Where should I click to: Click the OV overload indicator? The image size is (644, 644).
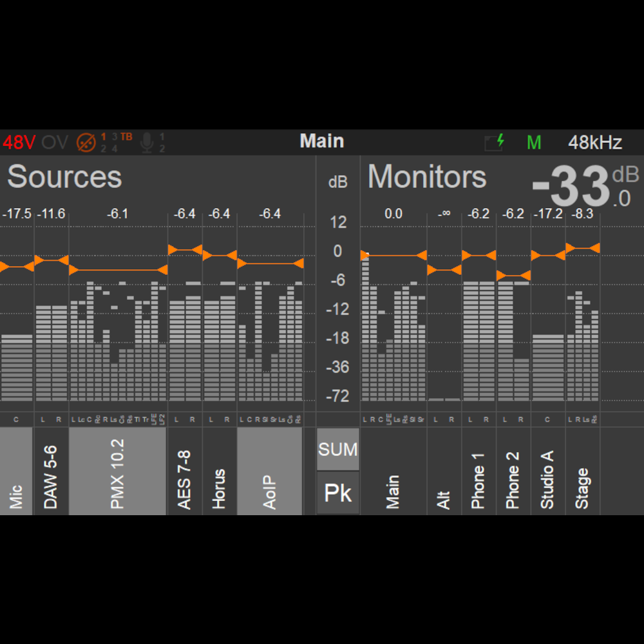pyautogui.click(x=55, y=142)
